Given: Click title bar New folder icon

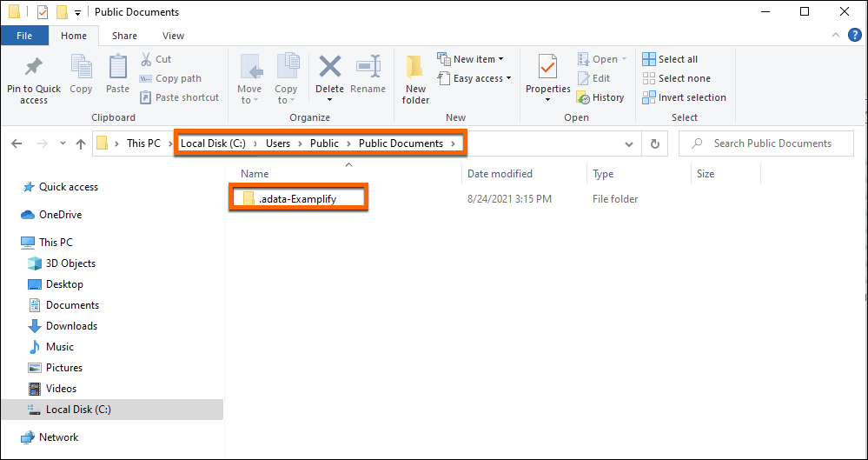Looking at the screenshot, I should pyautogui.click(x=62, y=11).
